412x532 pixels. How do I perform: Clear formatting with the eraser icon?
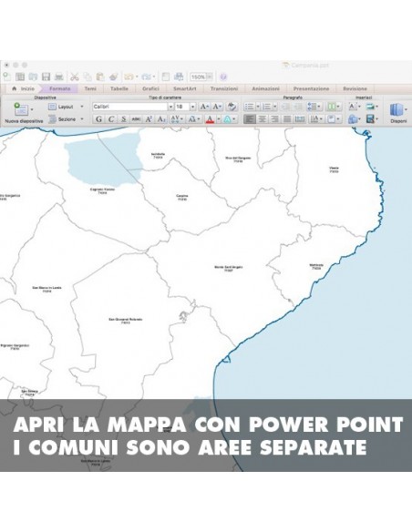(232, 107)
